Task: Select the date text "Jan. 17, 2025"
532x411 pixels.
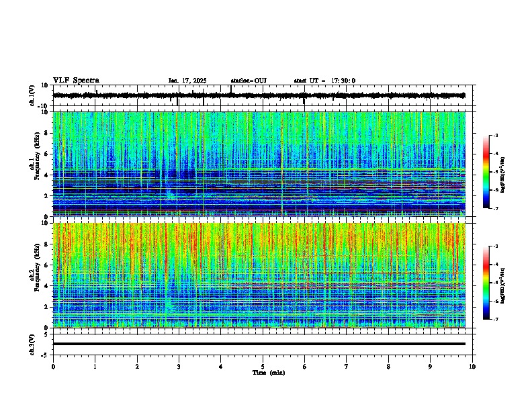Action: pos(187,81)
